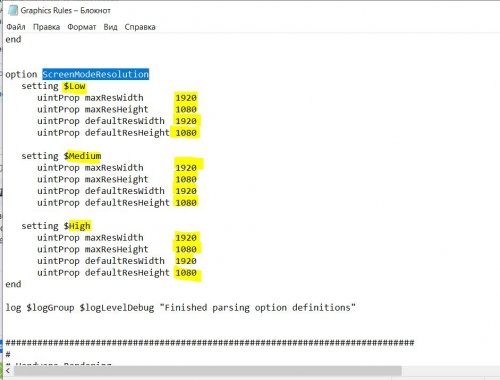The width and height of the screenshot is (500, 380).
Task: Click the end line after the $High block
Action: click(x=13, y=284)
